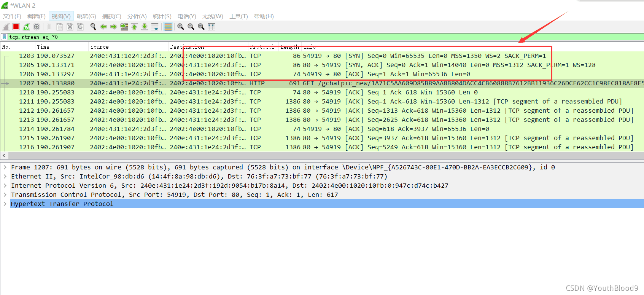Stop the capture with the red square button
This screenshot has height=295, width=644.
pos(16,27)
